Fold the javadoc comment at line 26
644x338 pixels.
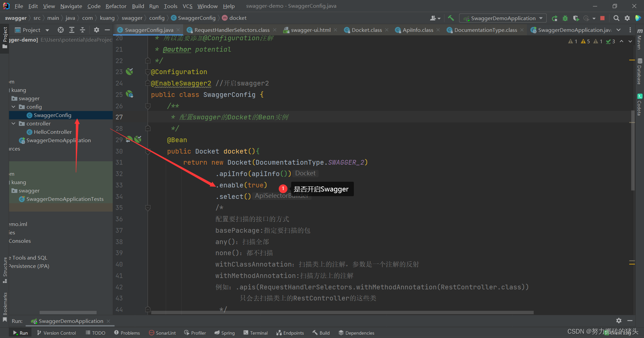148,106
